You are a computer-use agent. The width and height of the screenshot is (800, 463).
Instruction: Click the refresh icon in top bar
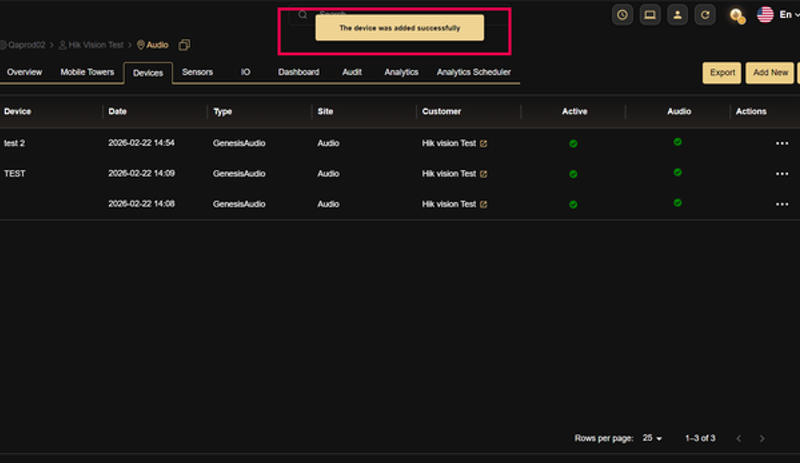[x=705, y=15]
